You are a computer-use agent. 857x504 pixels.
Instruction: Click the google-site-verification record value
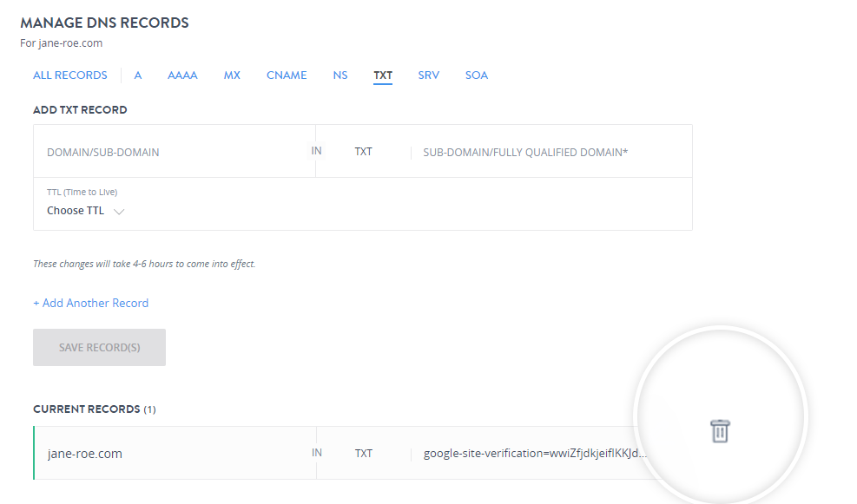pyautogui.click(x=534, y=453)
